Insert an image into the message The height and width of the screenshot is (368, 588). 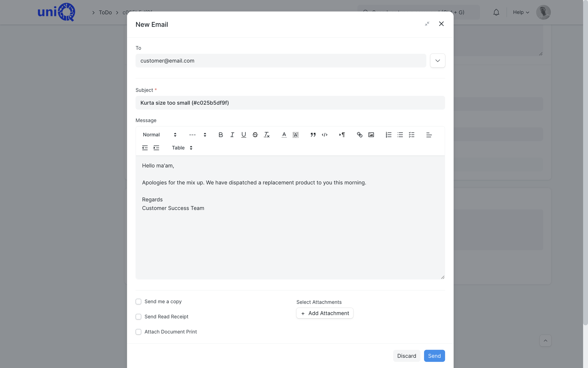click(371, 135)
